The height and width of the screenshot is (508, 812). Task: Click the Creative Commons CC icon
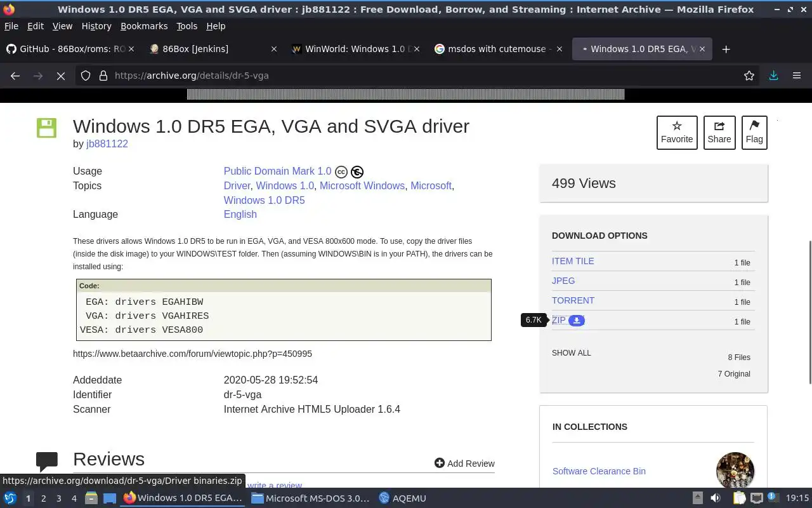point(341,172)
